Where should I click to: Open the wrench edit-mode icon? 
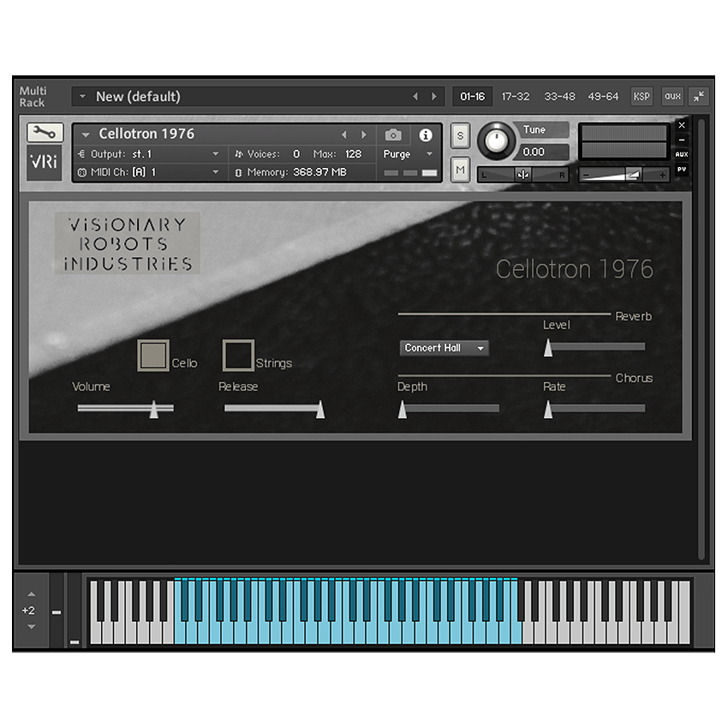point(45,133)
